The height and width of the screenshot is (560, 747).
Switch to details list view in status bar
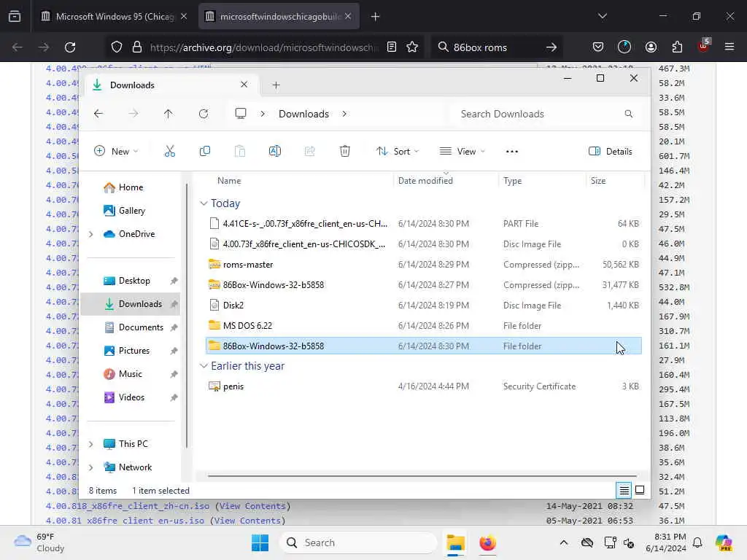point(624,490)
